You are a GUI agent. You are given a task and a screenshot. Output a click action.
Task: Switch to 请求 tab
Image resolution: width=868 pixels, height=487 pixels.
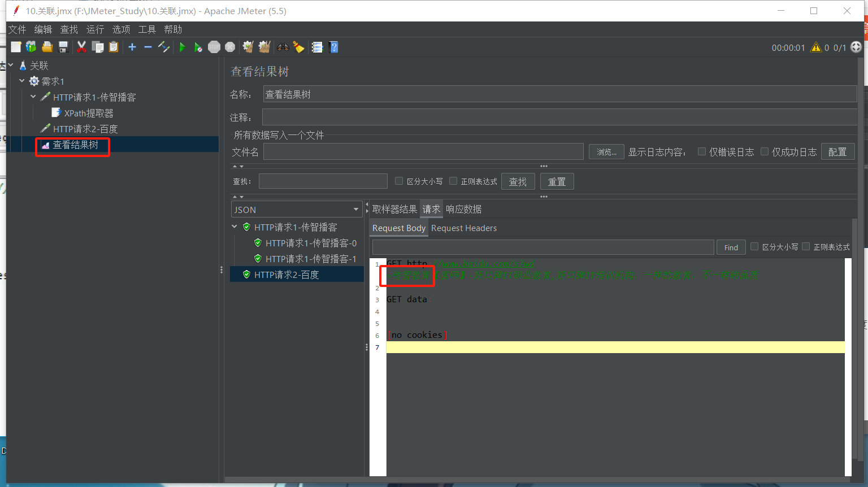431,209
